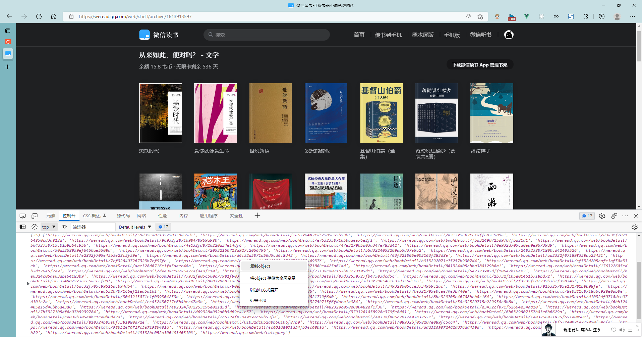Open 微信听书 link
644x337 pixels.
[x=481, y=35]
